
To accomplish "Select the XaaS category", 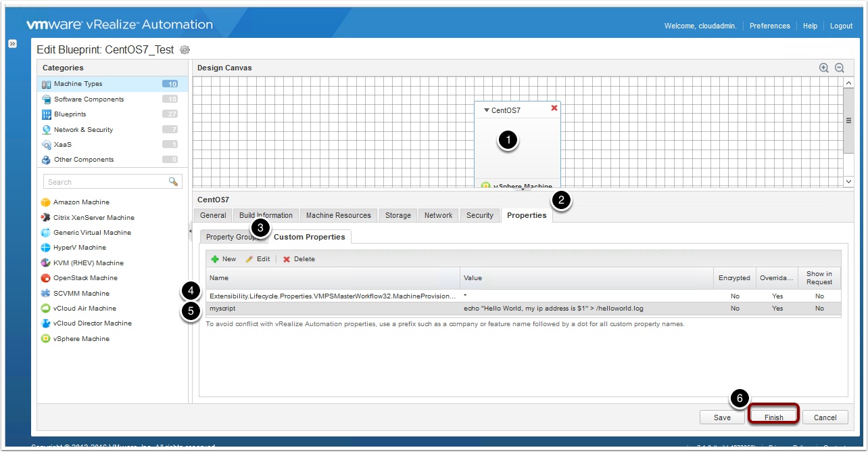I will coord(112,145).
